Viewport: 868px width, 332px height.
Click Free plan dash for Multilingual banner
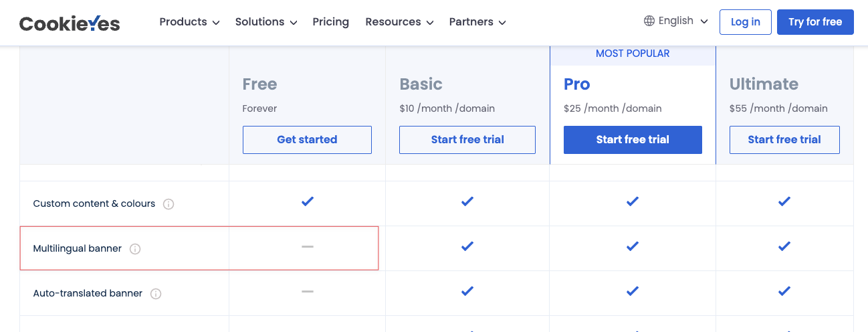point(307,247)
